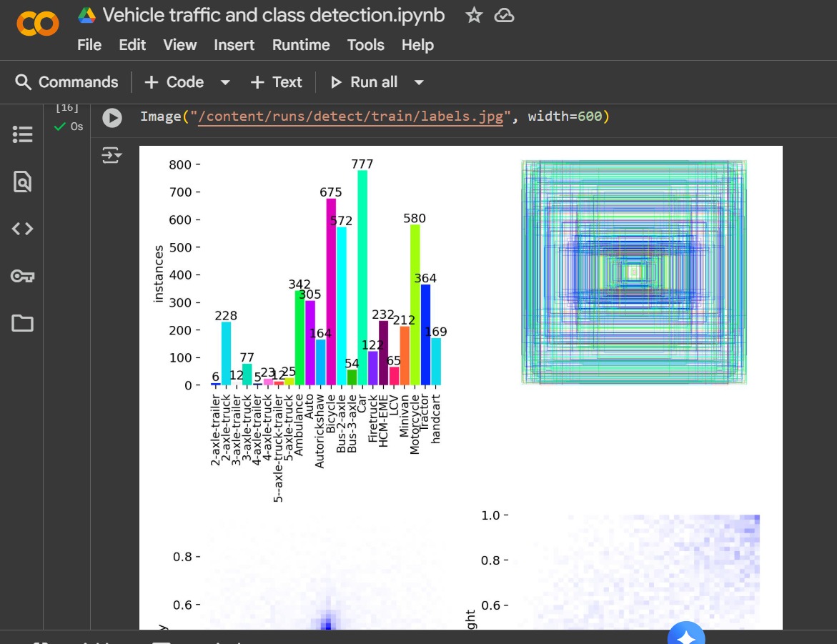Screen dimensions: 837x644
Task: Open the find and replace panel
Action: tap(22, 182)
